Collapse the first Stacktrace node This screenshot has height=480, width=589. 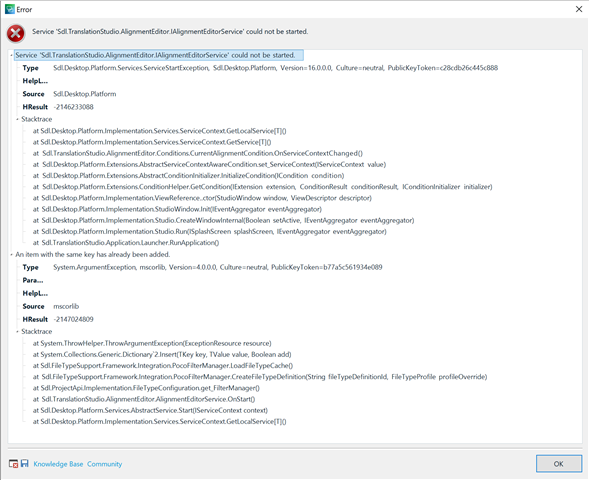coord(17,119)
